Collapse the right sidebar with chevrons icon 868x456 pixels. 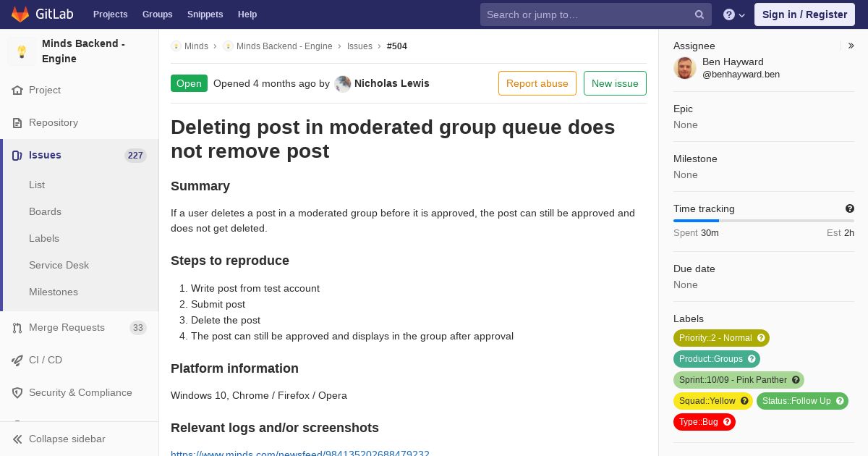point(851,46)
